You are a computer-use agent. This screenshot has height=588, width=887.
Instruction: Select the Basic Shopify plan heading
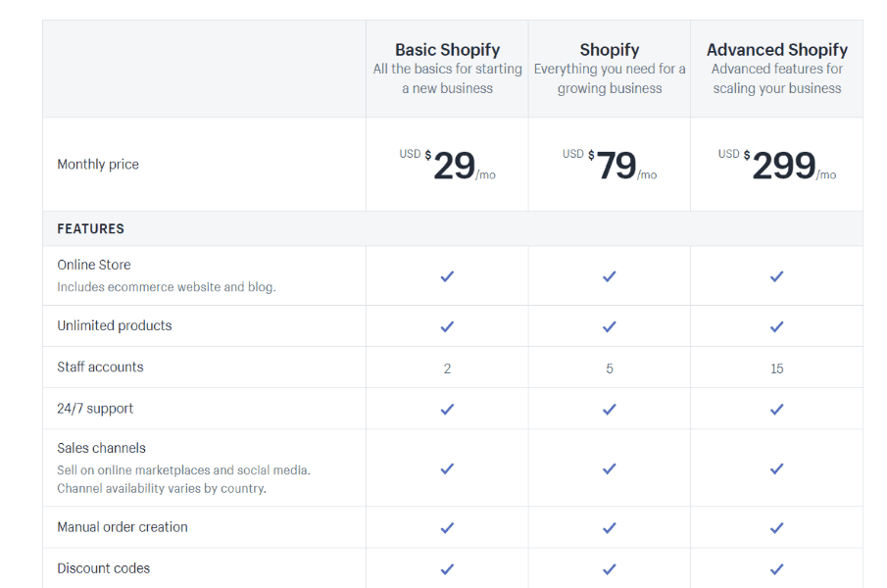447,50
